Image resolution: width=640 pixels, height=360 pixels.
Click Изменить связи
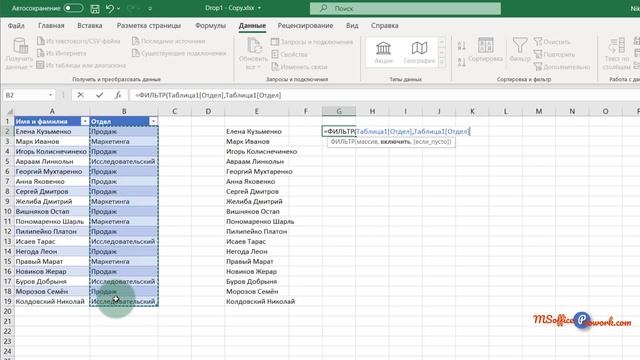coord(299,67)
